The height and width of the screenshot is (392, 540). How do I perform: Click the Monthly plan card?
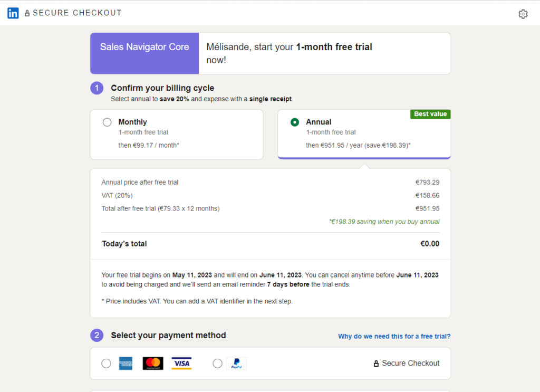coord(176,134)
